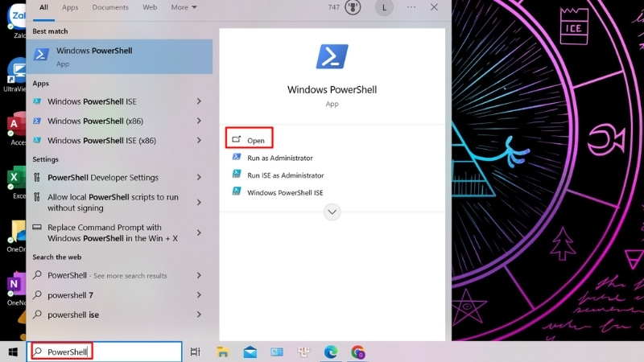
Task: Switch to the Documents tab
Action: [x=110, y=7]
